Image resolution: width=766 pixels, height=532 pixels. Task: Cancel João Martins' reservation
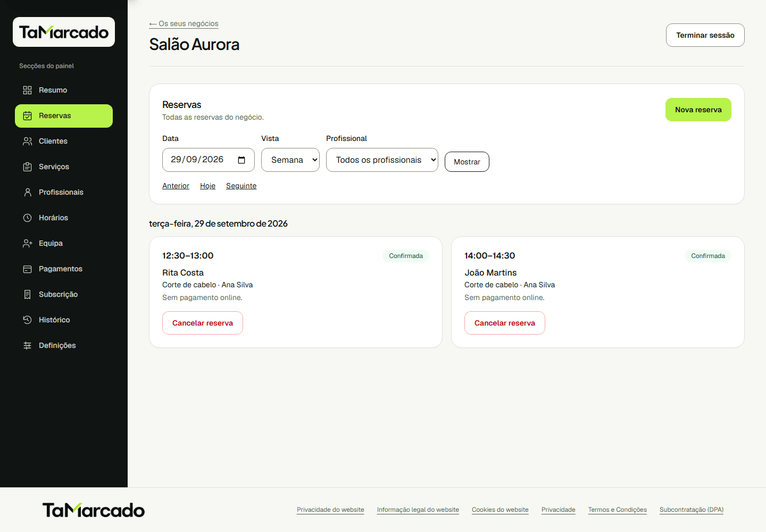(505, 323)
